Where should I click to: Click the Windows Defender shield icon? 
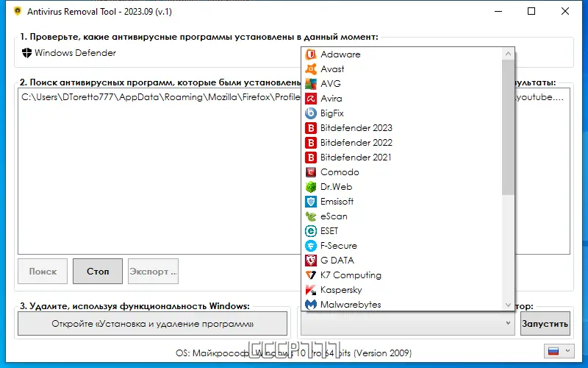26,53
